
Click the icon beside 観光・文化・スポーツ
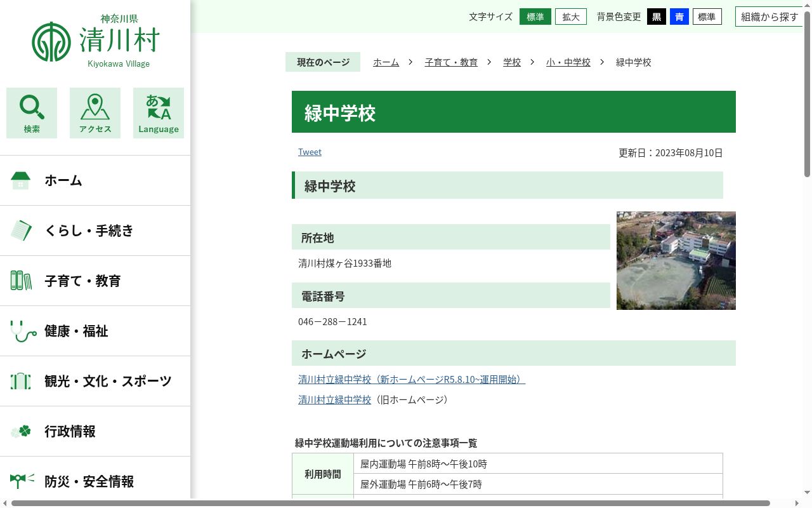pyautogui.click(x=21, y=381)
